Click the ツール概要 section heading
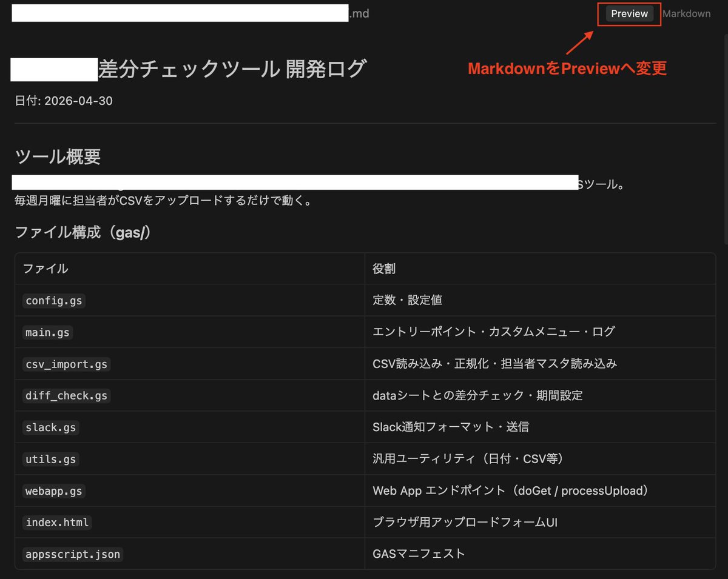The width and height of the screenshot is (728, 579). (58, 157)
